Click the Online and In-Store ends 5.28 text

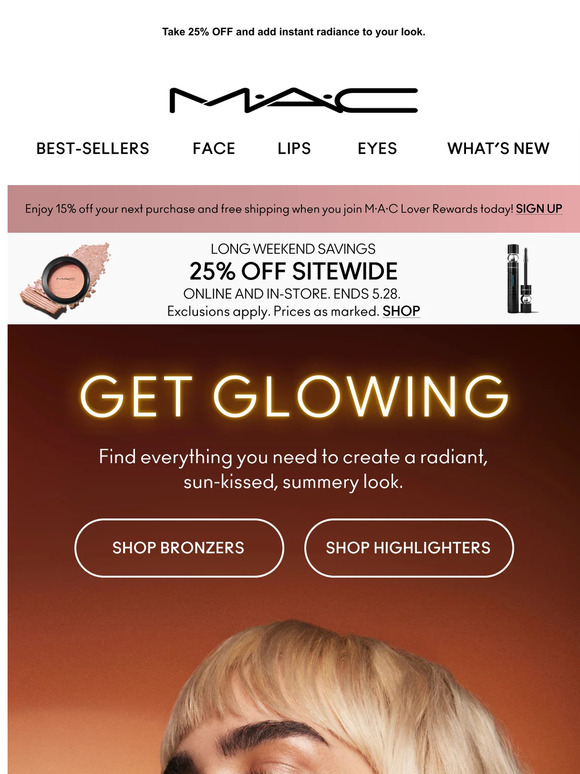click(x=292, y=294)
